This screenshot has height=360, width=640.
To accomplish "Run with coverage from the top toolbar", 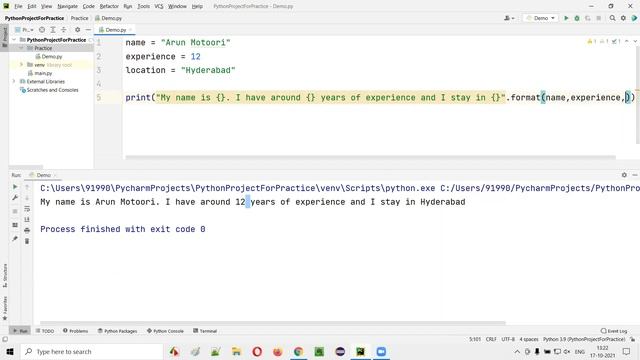I will coord(588,18).
